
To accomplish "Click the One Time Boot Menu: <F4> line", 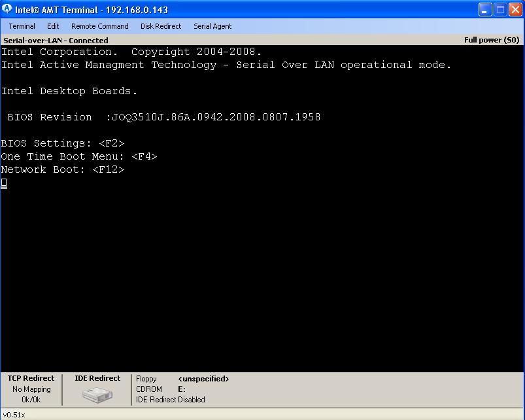I will click(79, 156).
